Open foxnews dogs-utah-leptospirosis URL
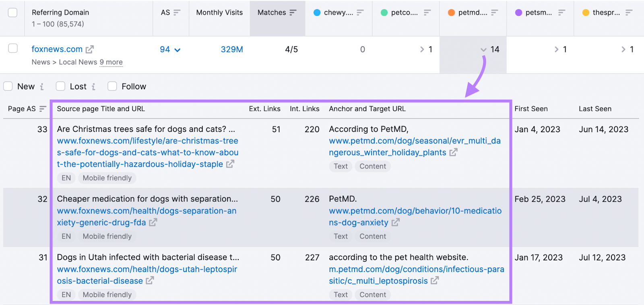 click(147, 275)
